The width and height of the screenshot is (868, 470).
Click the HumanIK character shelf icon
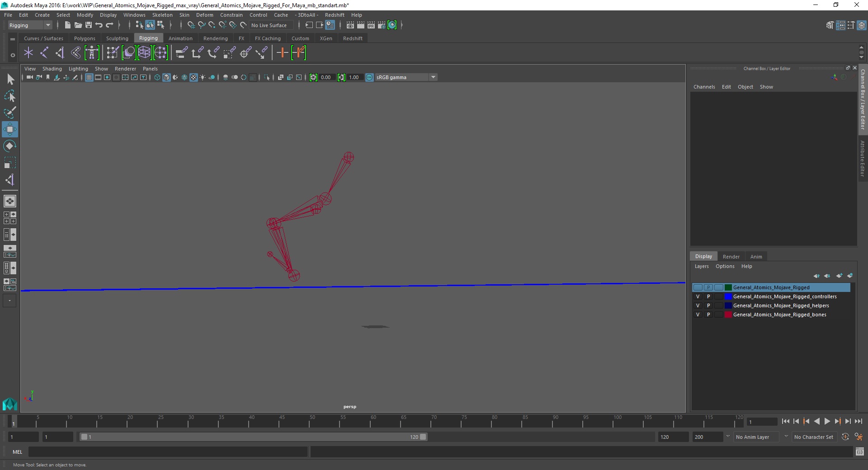(x=92, y=53)
